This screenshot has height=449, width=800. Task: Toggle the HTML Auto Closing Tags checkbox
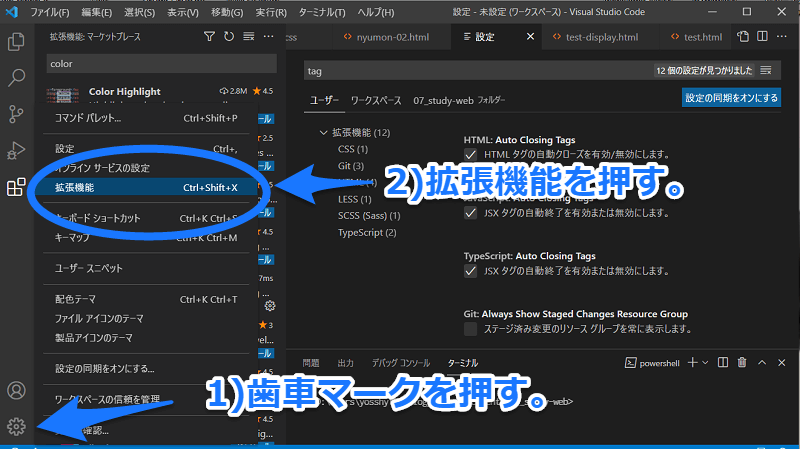click(471, 155)
